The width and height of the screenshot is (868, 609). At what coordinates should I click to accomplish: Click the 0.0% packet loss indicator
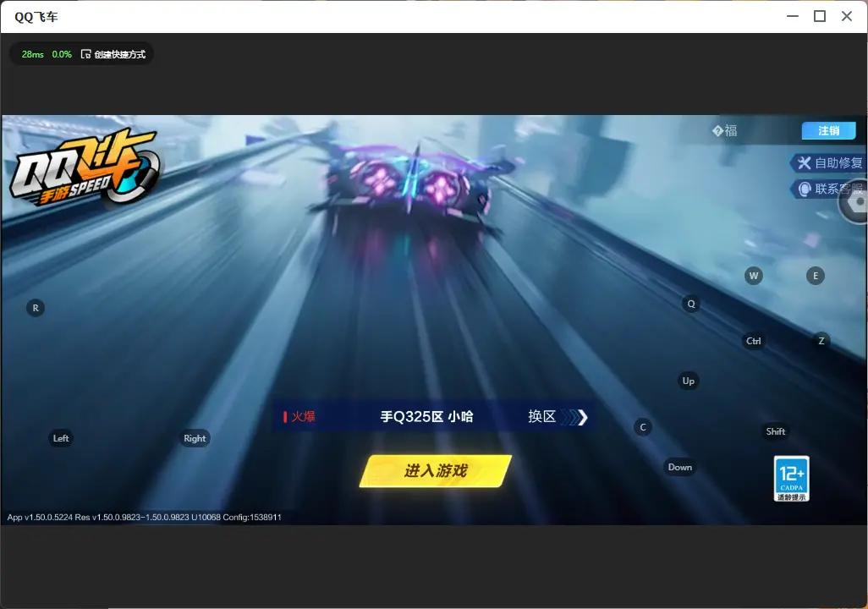(x=62, y=54)
